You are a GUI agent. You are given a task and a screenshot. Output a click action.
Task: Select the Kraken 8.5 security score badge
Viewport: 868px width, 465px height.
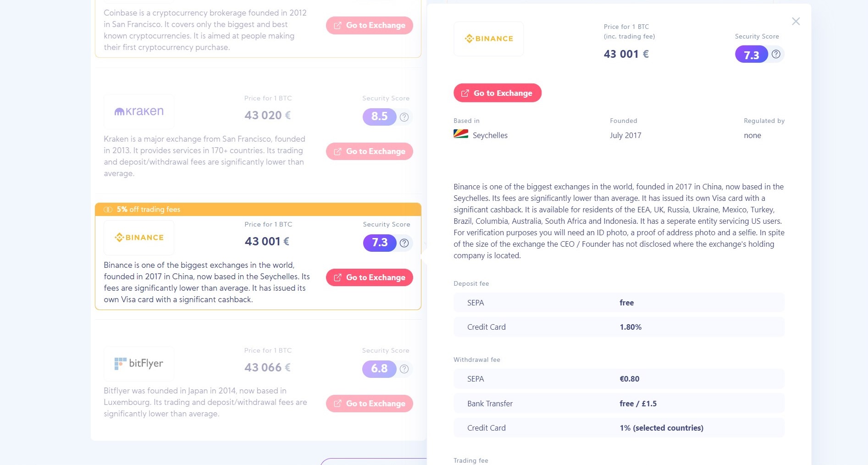(x=379, y=116)
